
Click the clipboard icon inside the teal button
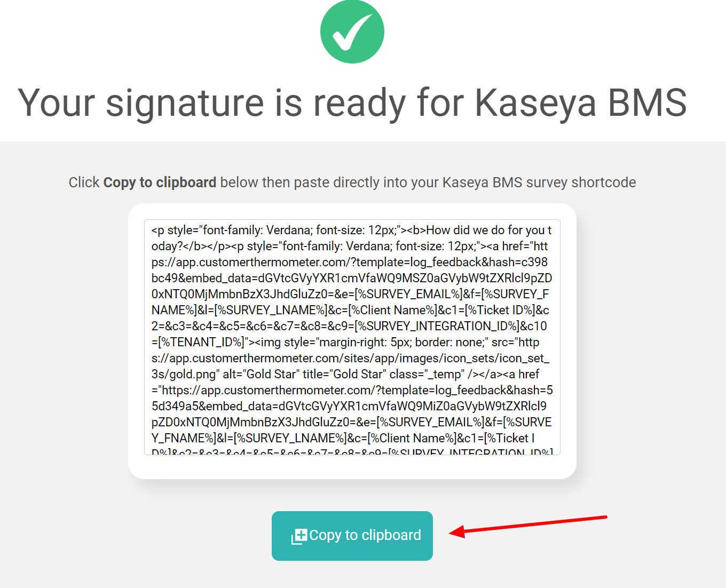pyautogui.click(x=299, y=536)
